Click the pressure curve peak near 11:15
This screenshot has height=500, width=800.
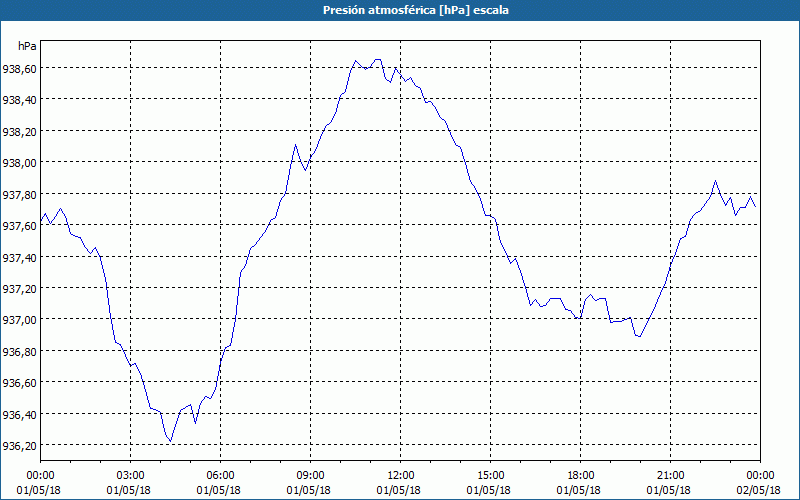pyautogui.click(x=378, y=60)
